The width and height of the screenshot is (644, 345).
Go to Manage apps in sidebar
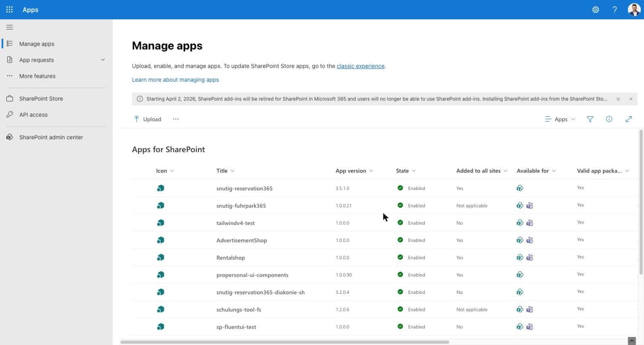[37, 44]
